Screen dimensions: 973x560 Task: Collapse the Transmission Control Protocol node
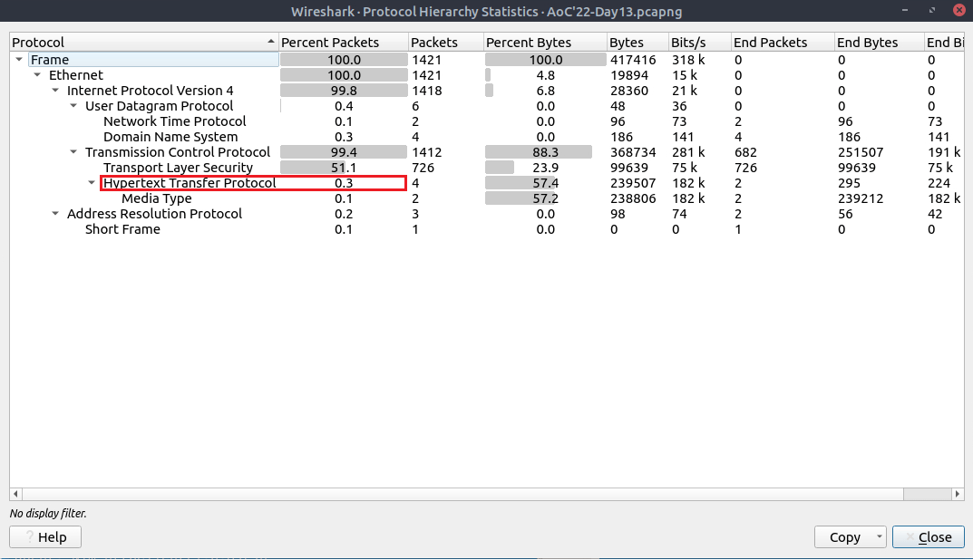pyautogui.click(x=73, y=152)
